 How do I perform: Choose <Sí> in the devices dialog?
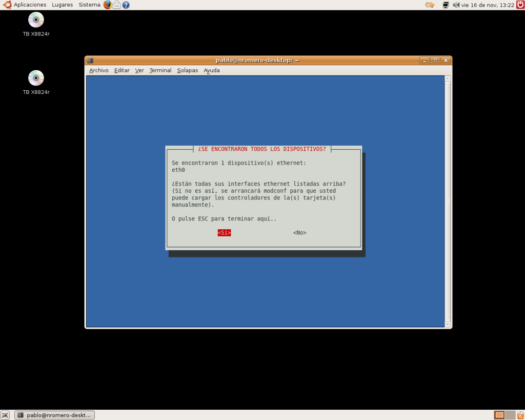coord(225,232)
